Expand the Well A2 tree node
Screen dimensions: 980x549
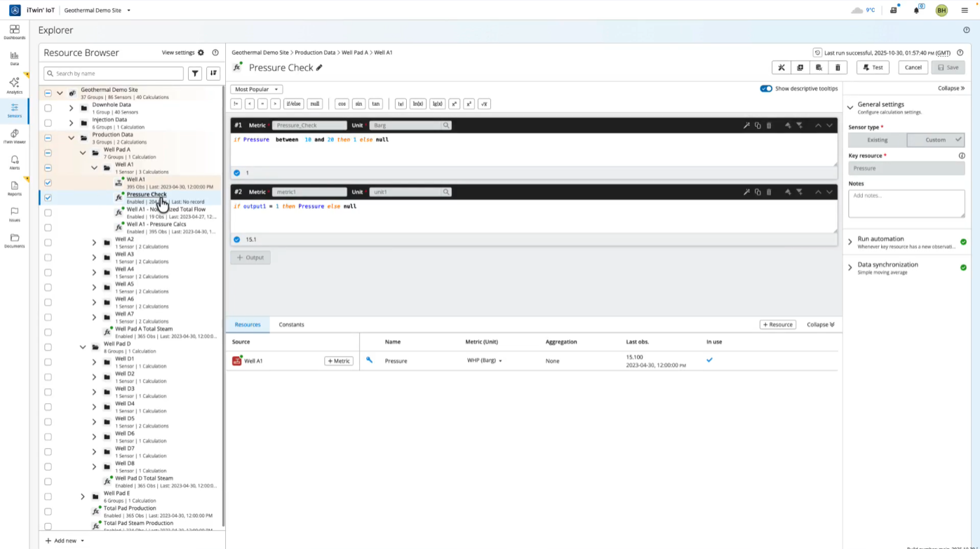(x=94, y=243)
